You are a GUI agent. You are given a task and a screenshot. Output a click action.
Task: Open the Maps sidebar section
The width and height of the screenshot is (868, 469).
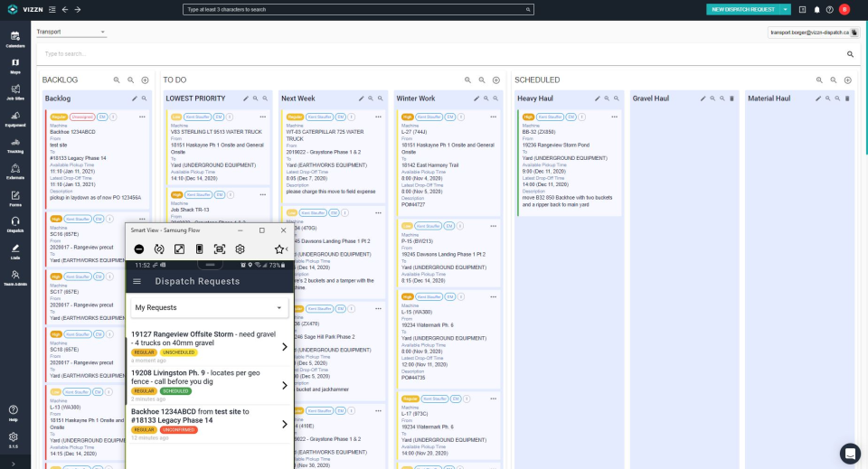(15, 66)
